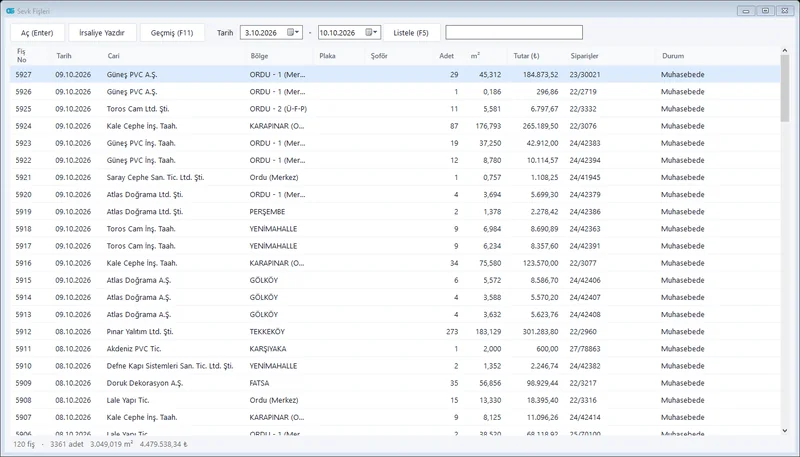Sort by m² column header
This screenshot has height=457, width=800.
click(x=475, y=56)
